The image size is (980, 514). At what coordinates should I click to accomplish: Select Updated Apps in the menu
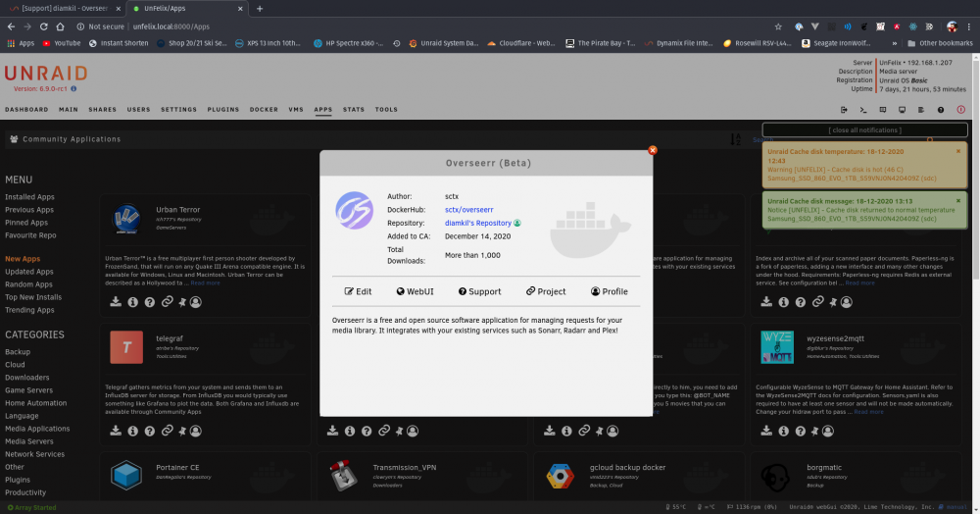[29, 272]
